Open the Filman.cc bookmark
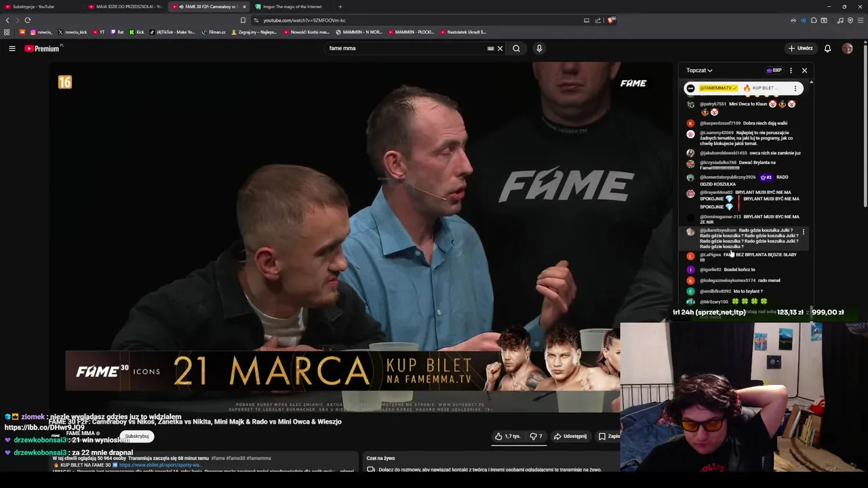868x488 pixels. click(214, 32)
